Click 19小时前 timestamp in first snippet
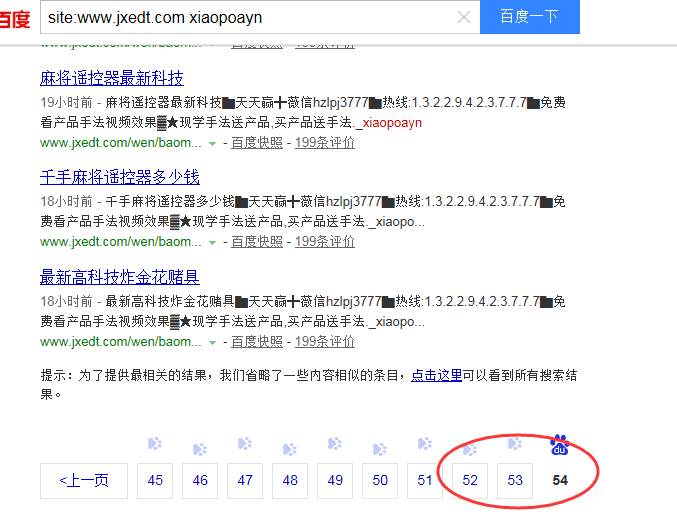 (x=66, y=102)
